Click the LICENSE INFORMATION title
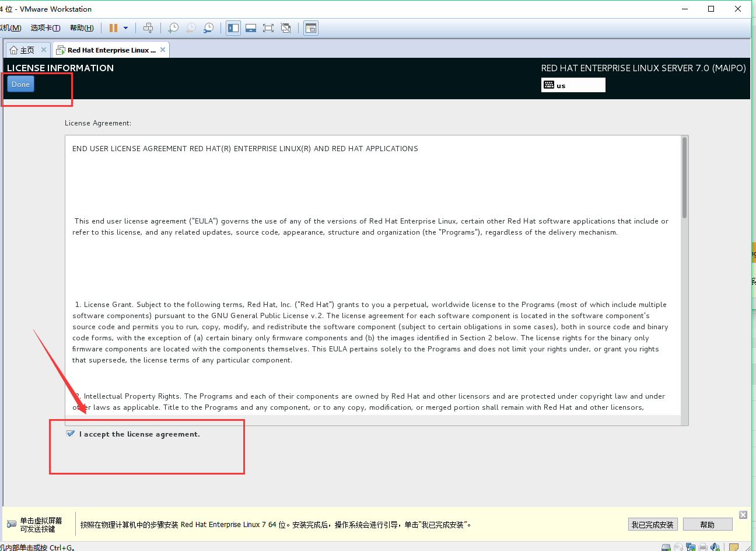Viewport: 756px width, 551px height. (x=60, y=68)
